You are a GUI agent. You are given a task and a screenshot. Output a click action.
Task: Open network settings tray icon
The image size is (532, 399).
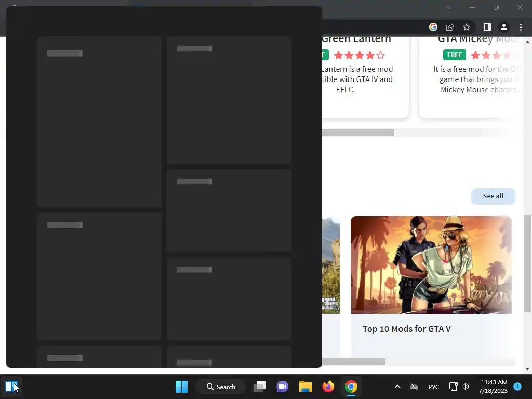(453, 387)
